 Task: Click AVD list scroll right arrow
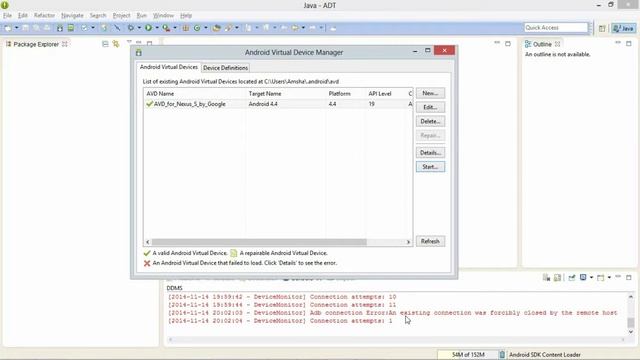(x=408, y=242)
